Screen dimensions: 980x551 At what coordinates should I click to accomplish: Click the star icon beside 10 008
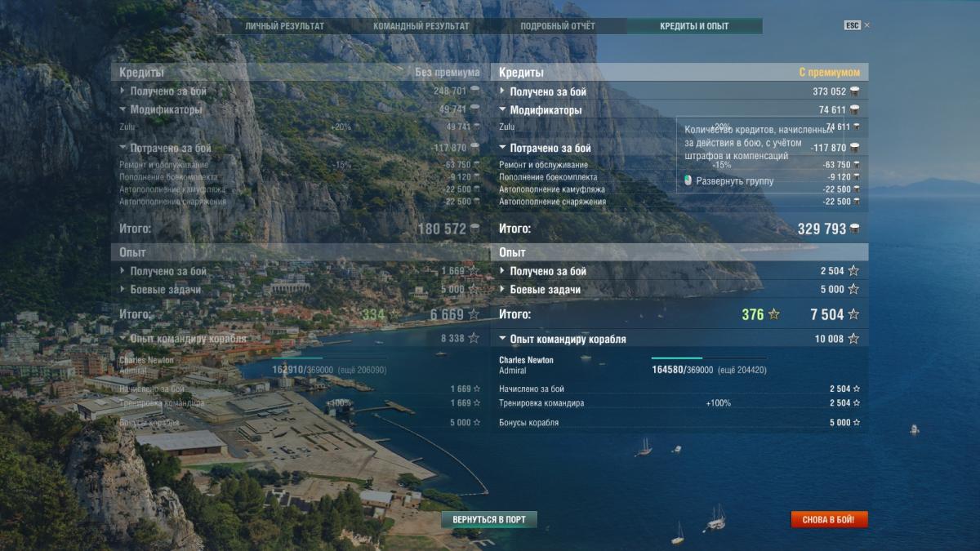pyautogui.click(x=853, y=339)
